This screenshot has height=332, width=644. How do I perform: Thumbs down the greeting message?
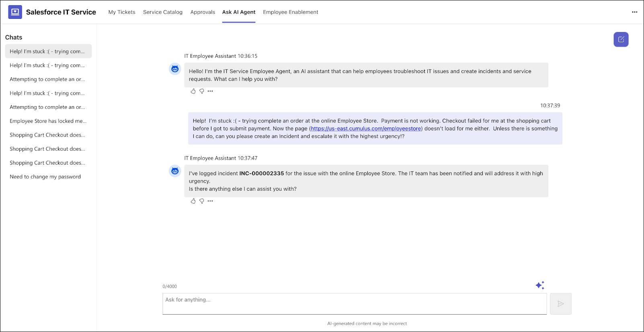pyautogui.click(x=202, y=91)
